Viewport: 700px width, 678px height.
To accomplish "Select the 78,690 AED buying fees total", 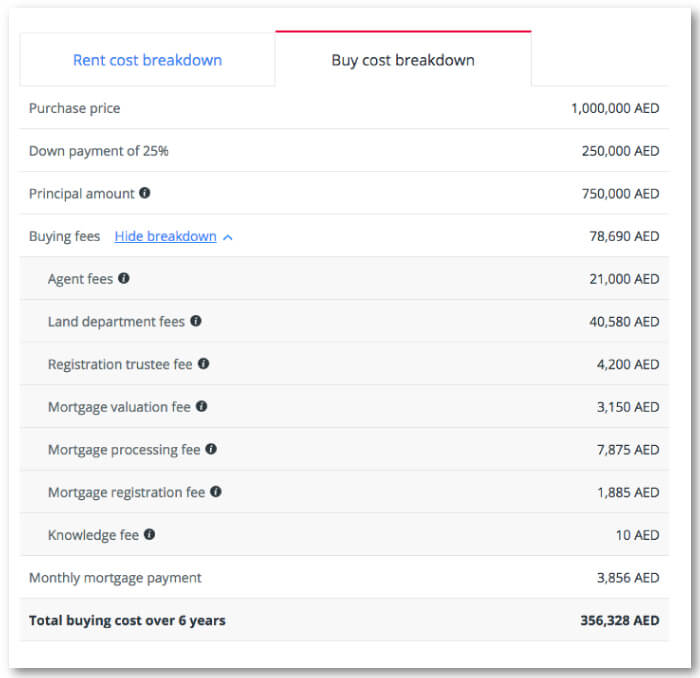I will 624,236.
